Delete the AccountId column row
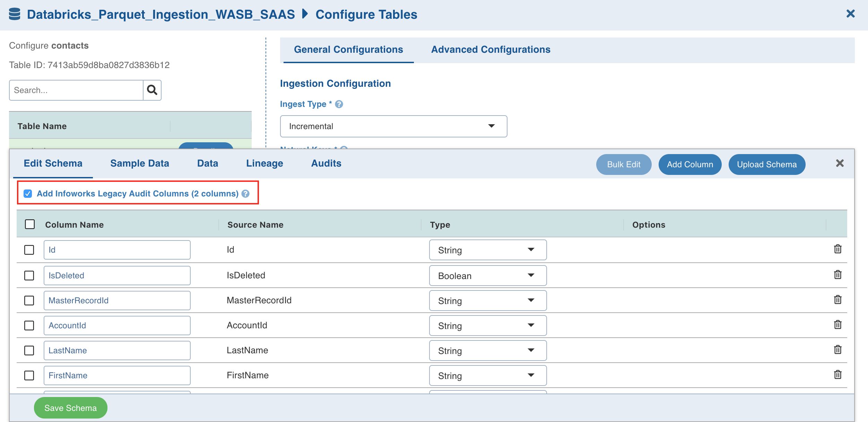Viewport: 868px width, 422px height. coord(837,325)
